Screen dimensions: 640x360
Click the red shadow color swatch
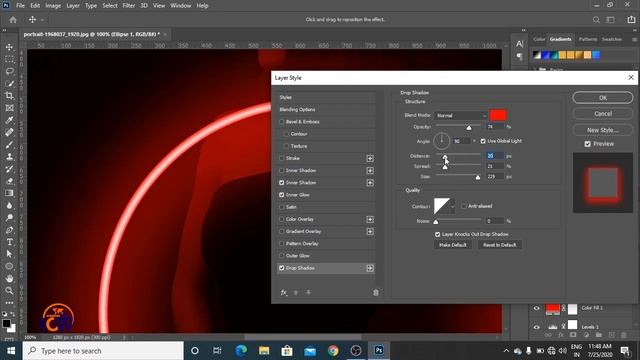[x=498, y=116]
